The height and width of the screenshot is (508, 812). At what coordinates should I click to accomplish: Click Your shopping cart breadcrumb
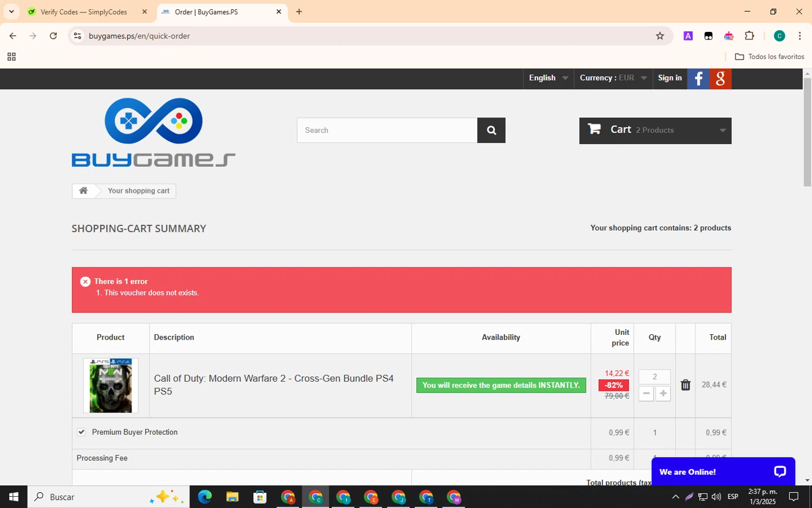tap(139, 191)
